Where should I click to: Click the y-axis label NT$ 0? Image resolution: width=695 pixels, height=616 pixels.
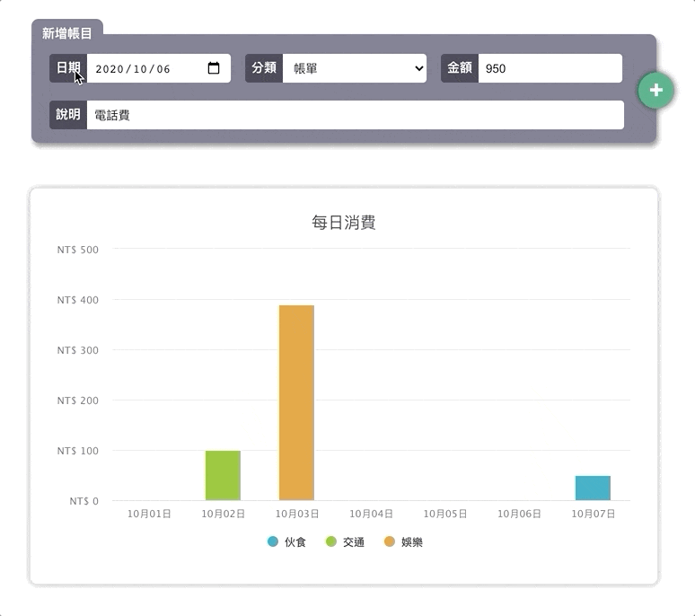tap(84, 501)
